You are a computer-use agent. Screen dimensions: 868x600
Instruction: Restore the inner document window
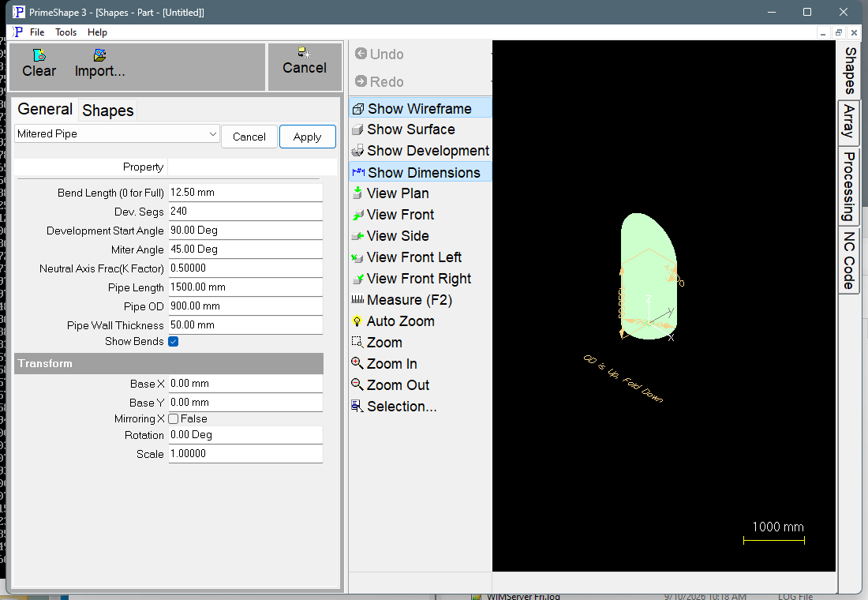pyautogui.click(x=839, y=32)
